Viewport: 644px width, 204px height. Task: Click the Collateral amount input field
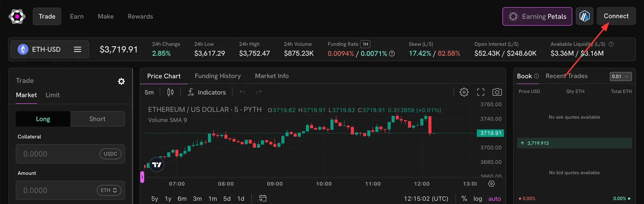[70, 154]
